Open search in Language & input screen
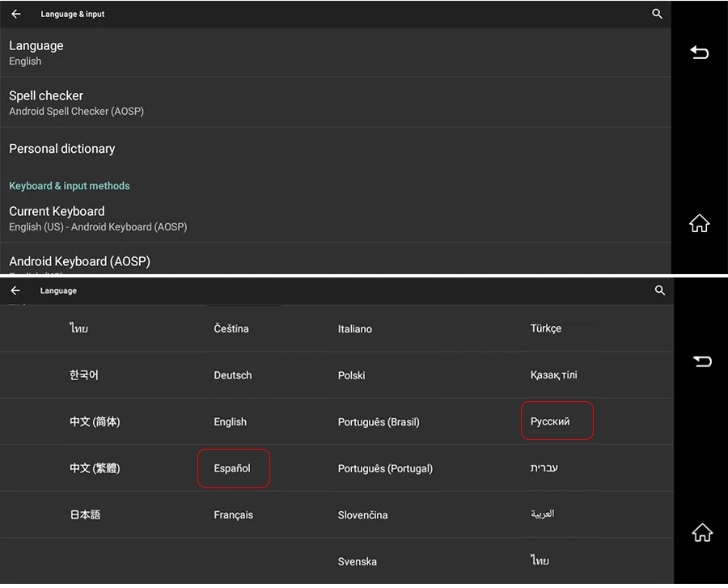Screen dimensions: 728x588 [657, 14]
